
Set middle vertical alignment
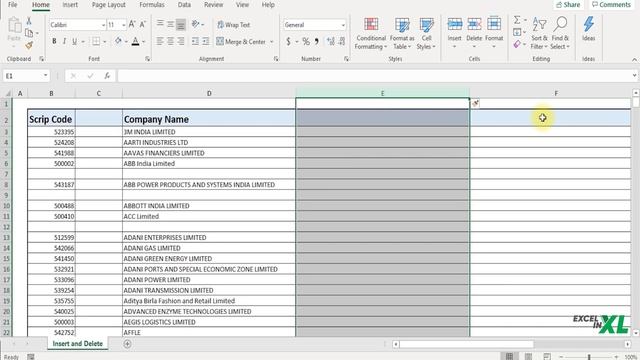tap(171, 24)
